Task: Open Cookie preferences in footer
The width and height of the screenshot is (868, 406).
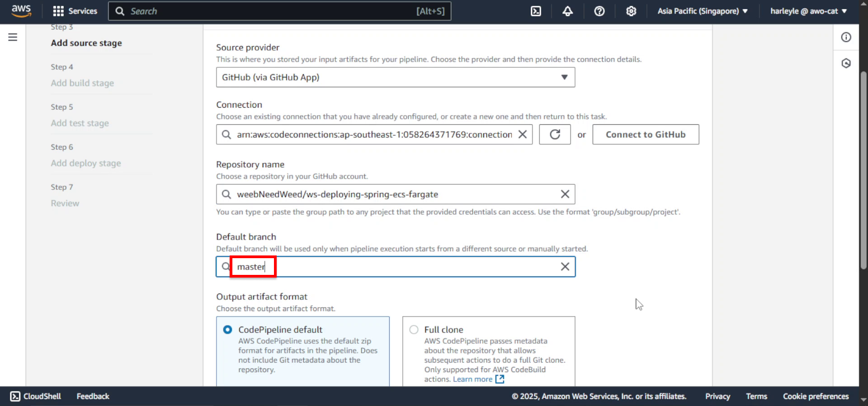Action: click(x=816, y=397)
